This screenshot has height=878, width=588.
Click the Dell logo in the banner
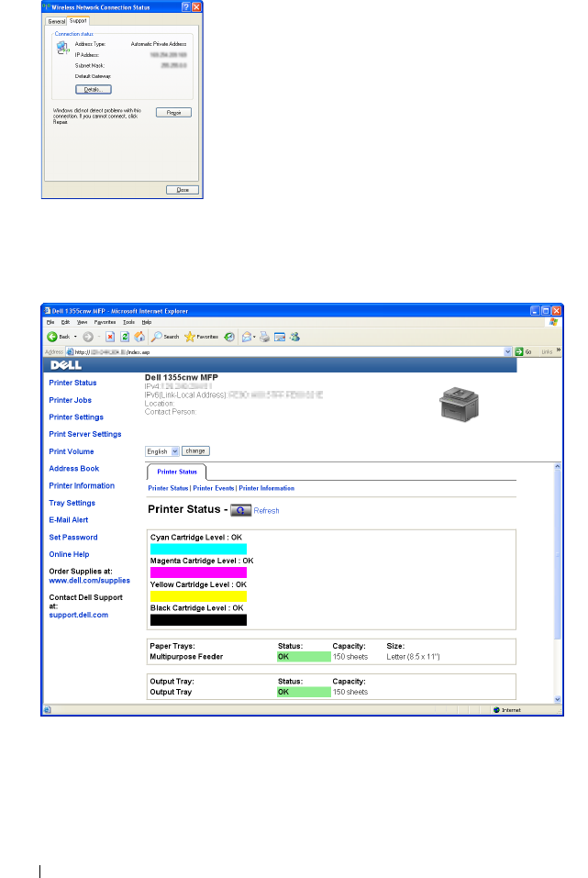click(x=66, y=365)
